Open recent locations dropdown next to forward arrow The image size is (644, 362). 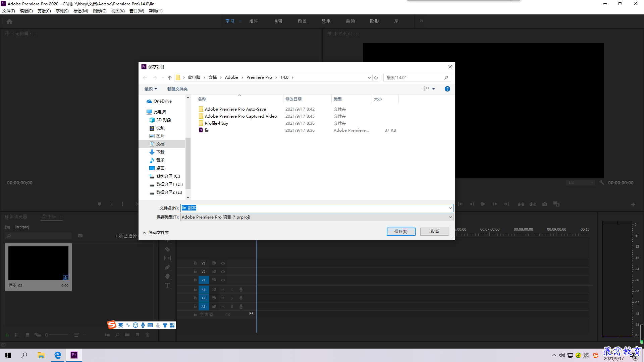[163, 77]
